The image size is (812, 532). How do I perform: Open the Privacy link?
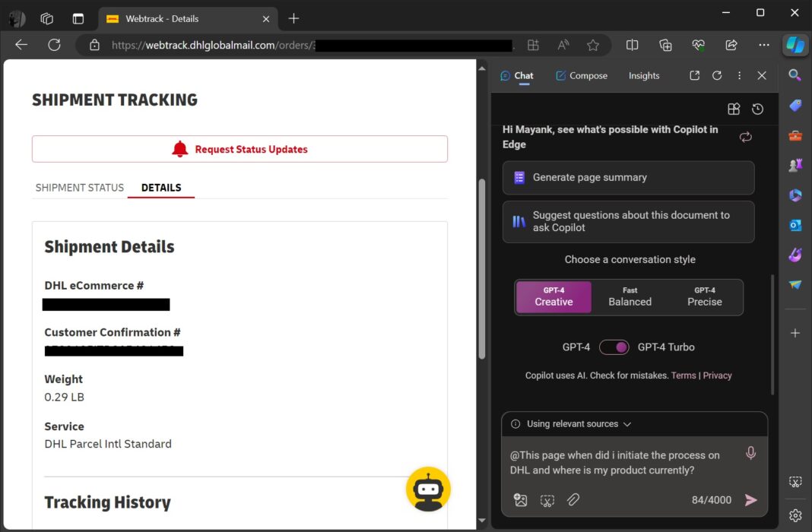click(717, 375)
